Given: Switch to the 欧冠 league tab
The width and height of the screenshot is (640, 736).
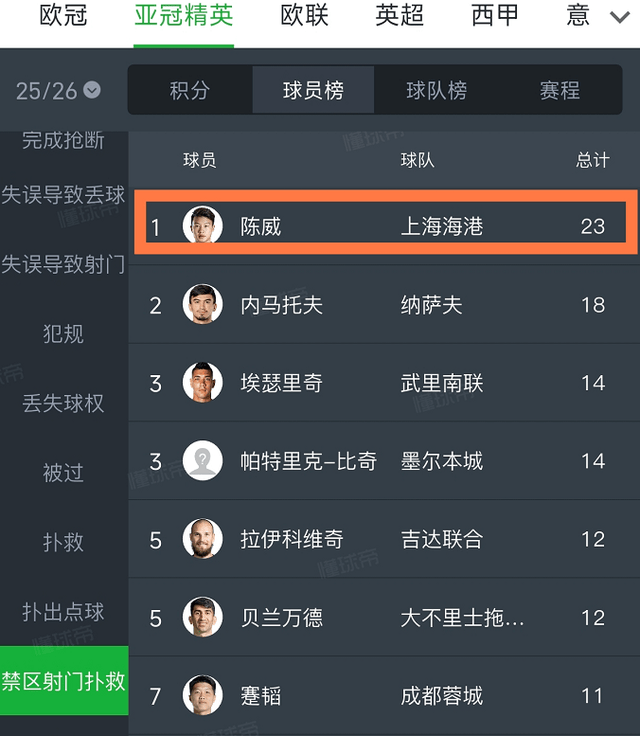Looking at the screenshot, I should (64, 16).
